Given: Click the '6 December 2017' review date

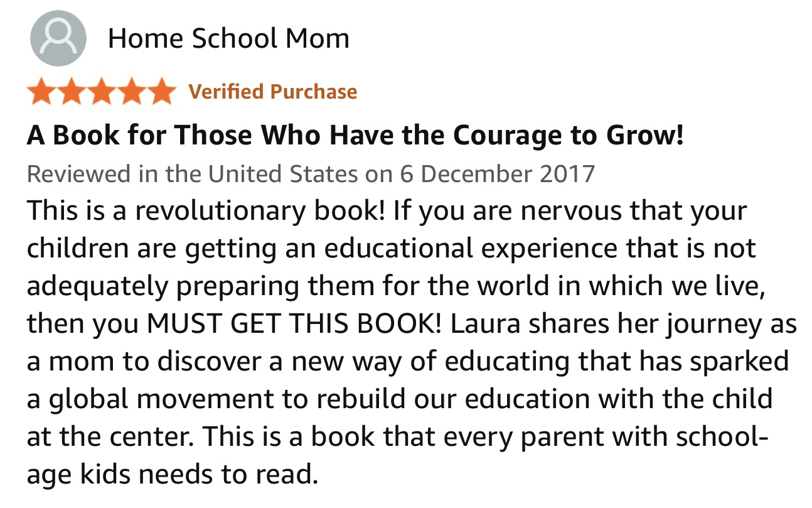Looking at the screenshot, I should 496,174.
